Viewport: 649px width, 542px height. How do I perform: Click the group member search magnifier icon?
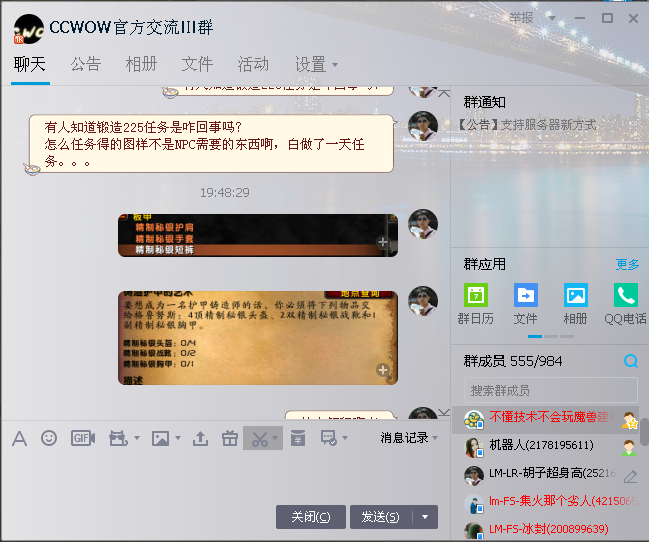click(x=631, y=361)
